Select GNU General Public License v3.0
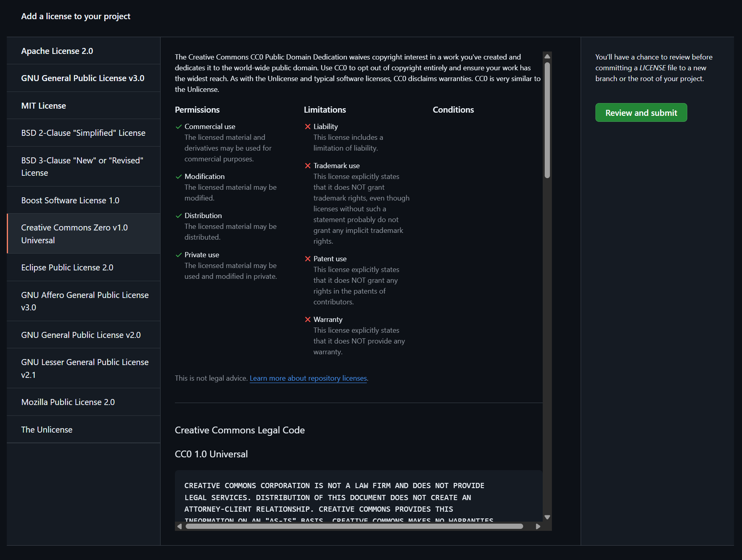Image resolution: width=742 pixels, height=560 pixels. click(83, 78)
